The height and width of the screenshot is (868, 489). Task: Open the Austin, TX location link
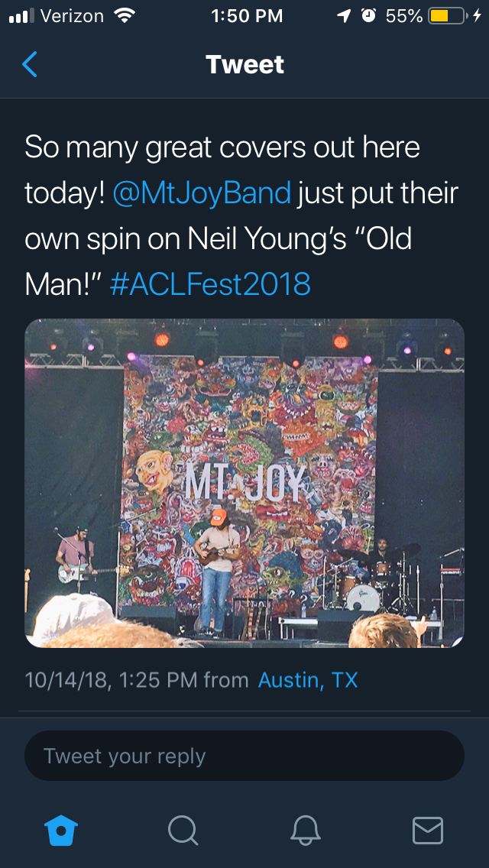click(308, 679)
